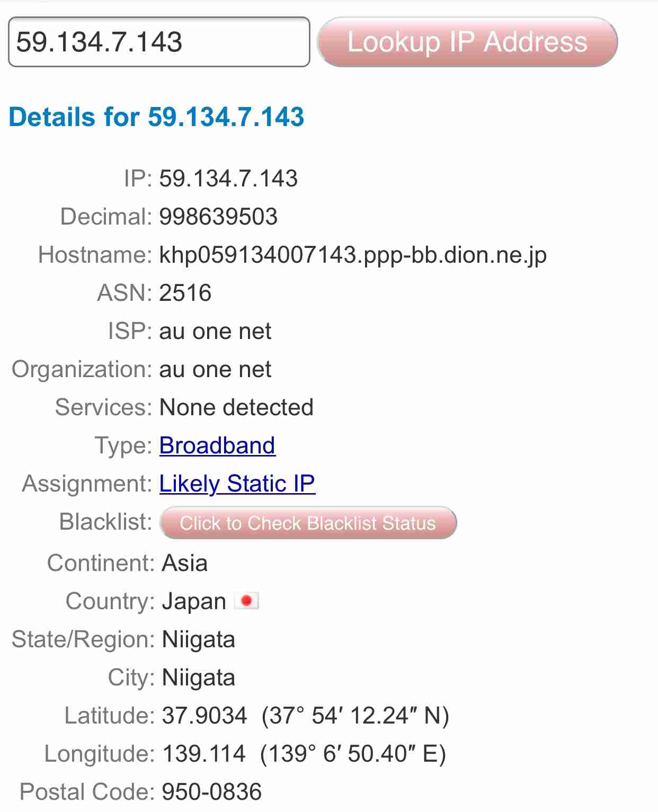Click the IP address input field
The height and width of the screenshot is (812, 658).
[x=159, y=42]
